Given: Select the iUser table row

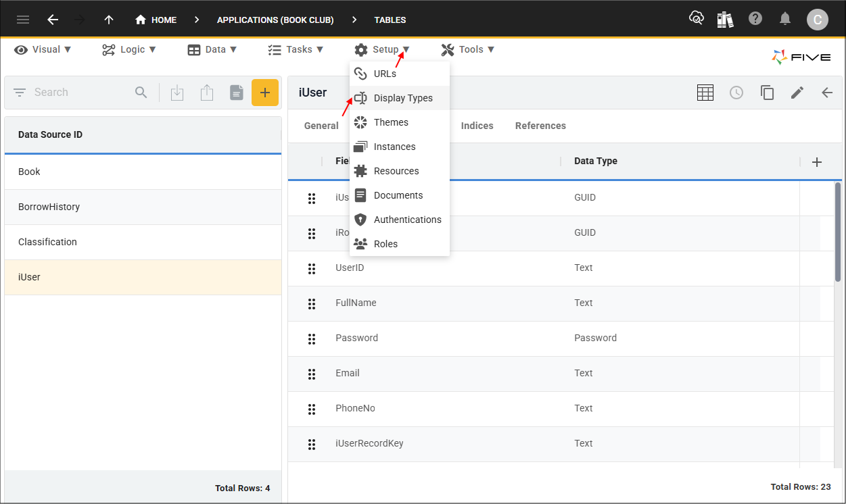Looking at the screenshot, I should [x=143, y=278].
